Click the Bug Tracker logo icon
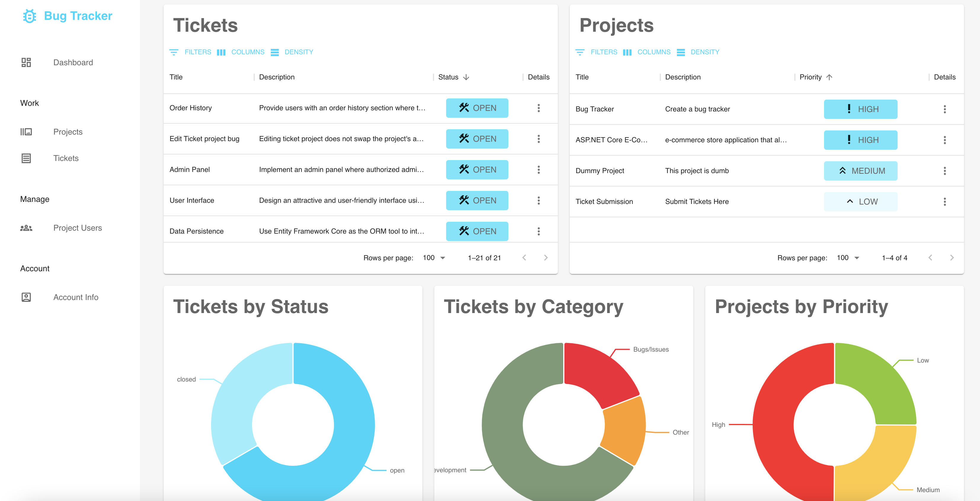 [29, 16]
